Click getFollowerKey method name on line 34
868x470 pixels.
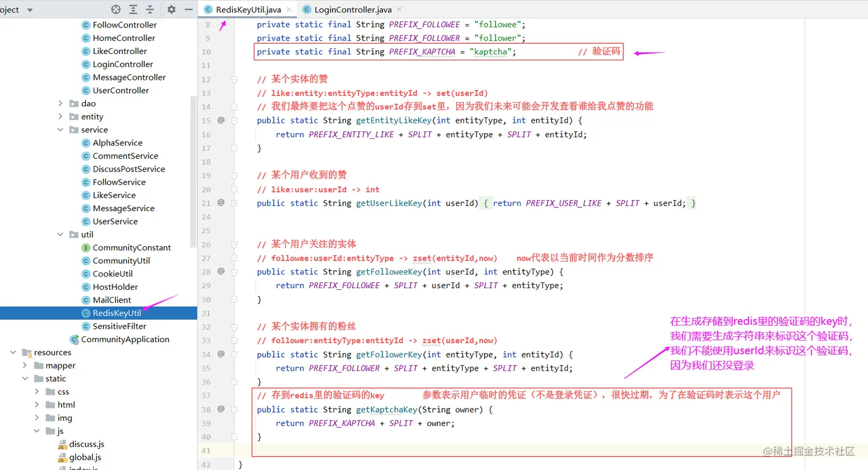(389, 355)
